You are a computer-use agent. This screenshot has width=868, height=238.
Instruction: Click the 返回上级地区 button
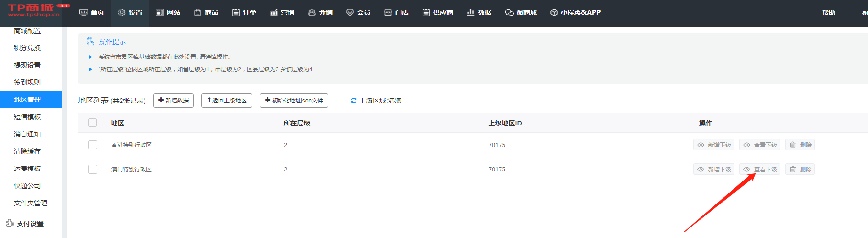[227, 101]
